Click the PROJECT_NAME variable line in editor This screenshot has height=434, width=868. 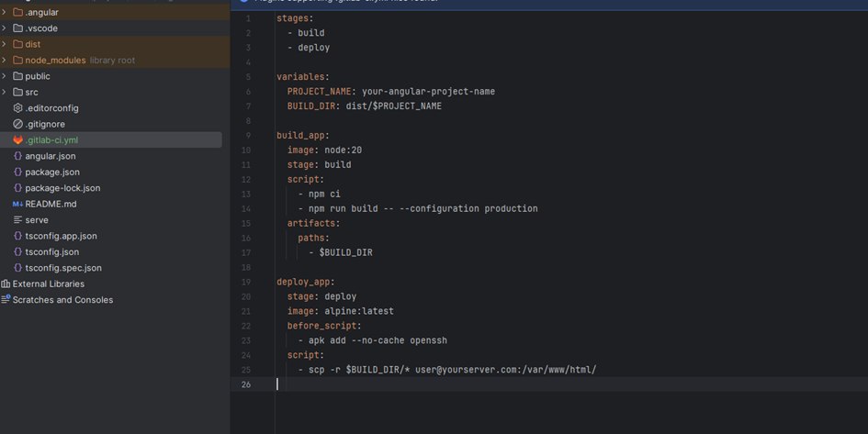tap(390, 92)
